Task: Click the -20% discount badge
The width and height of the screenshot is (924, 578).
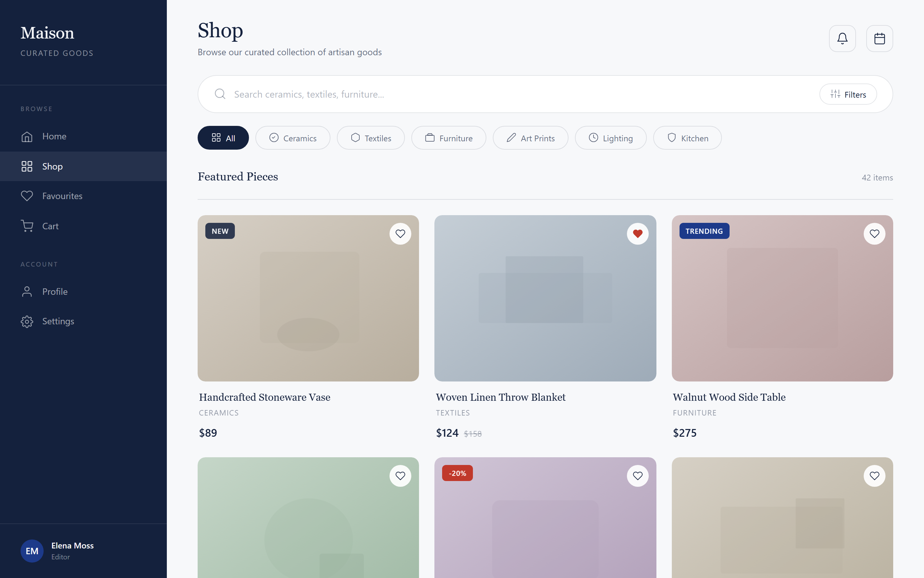Action: 458,473
